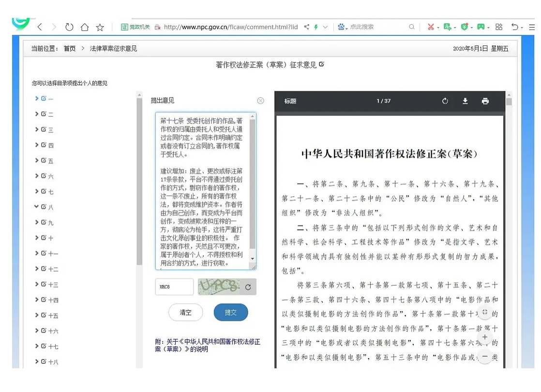The image size is (541, 392).
Task: Select tree item 十七
Action: click(x=53, y=347)
